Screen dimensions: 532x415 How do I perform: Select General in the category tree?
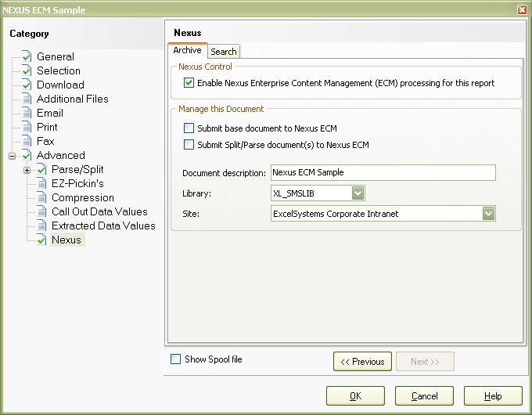[x=56, y=56]
